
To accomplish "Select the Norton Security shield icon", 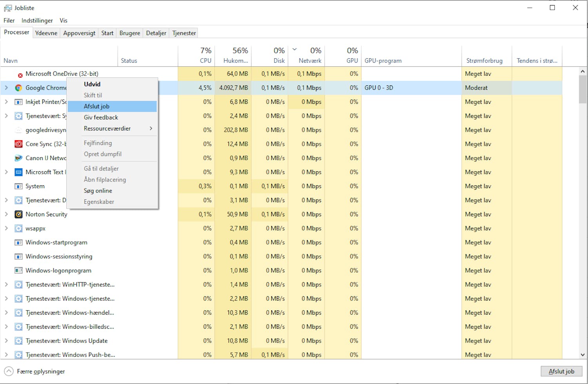I will pyautogui.click(x=18, y=214).
